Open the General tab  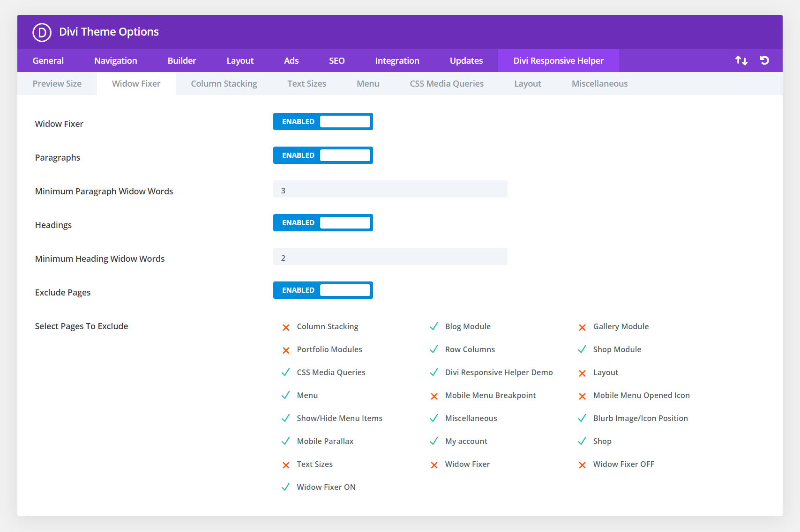48,60
